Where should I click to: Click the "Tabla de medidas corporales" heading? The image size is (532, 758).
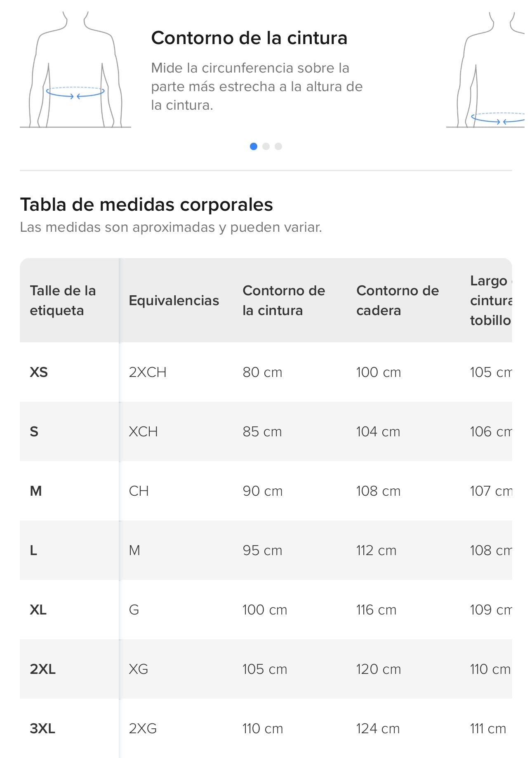pyautogui.click(x=146, y=205)
